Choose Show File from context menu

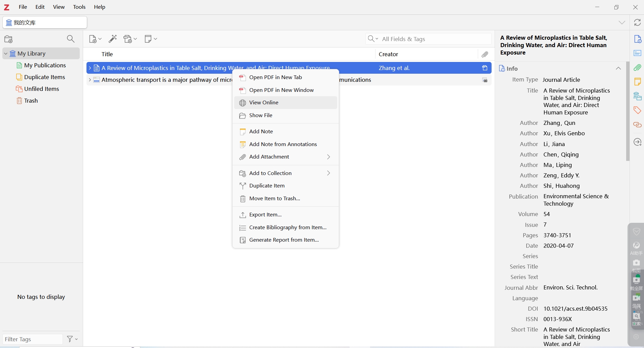coord(286,115)
